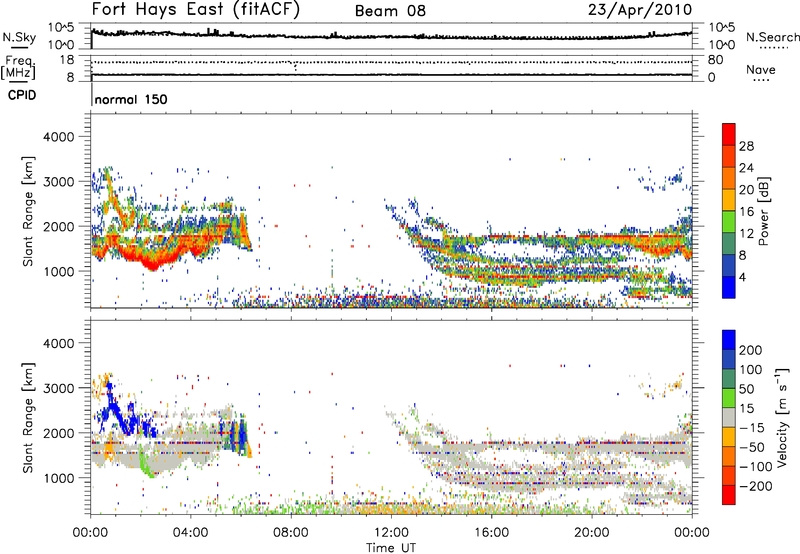
Task: Click the 23/Apr/2010 date text
Action: click(x=640, y=10)
